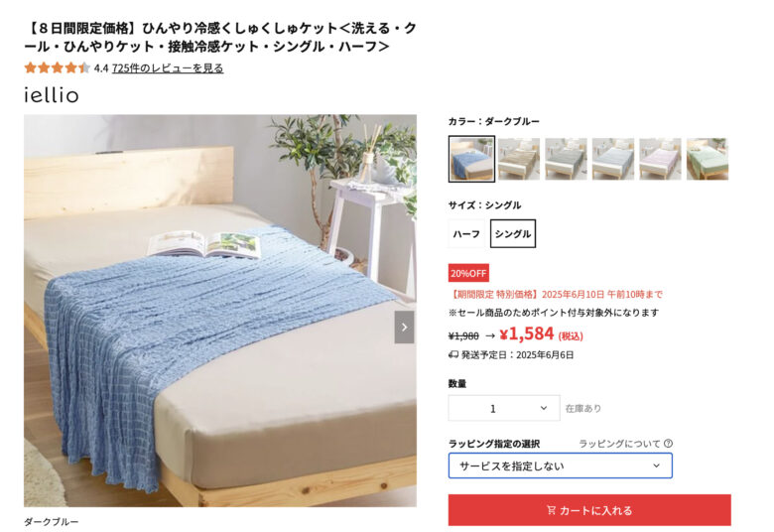
Task: Click the iellio brand logo
Action: pyautogui.click(x=52, y=95)
